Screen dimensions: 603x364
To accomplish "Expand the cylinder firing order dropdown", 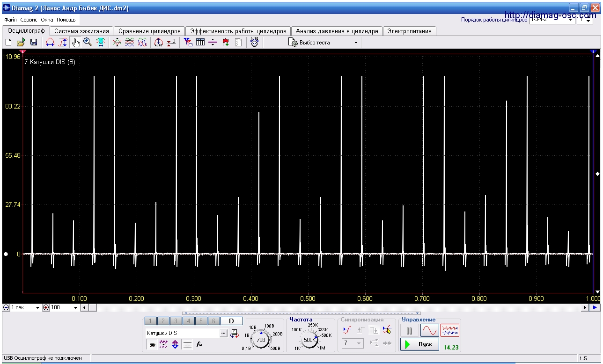I will 571,20.
